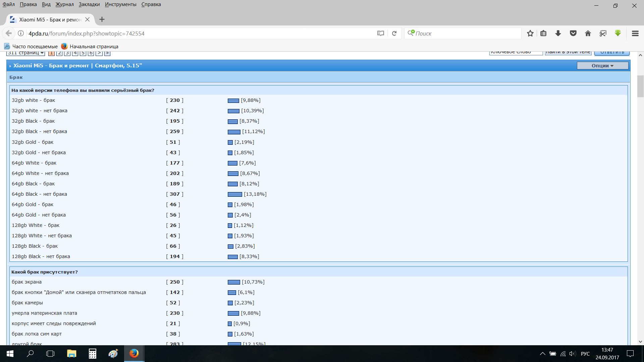Open the Action Center notifications
The height and width of the screenshot is (362, 644).
point(630,354)
